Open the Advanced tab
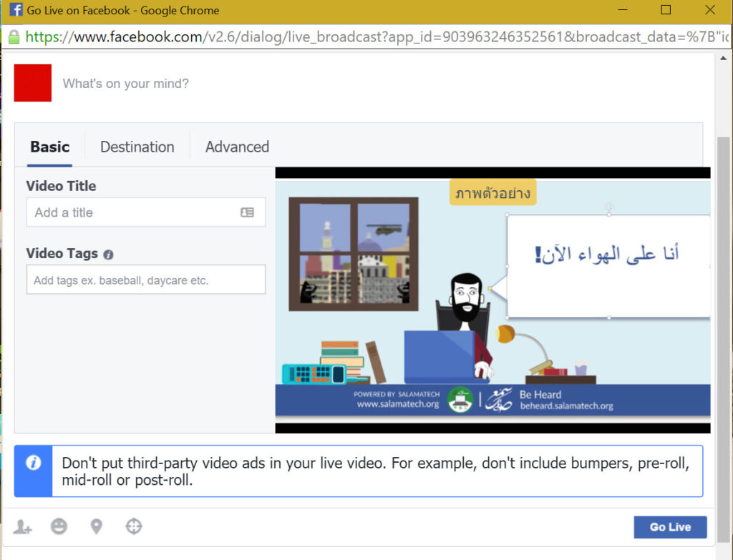Viewport: 733px width, 560px height. click(237, 147)
